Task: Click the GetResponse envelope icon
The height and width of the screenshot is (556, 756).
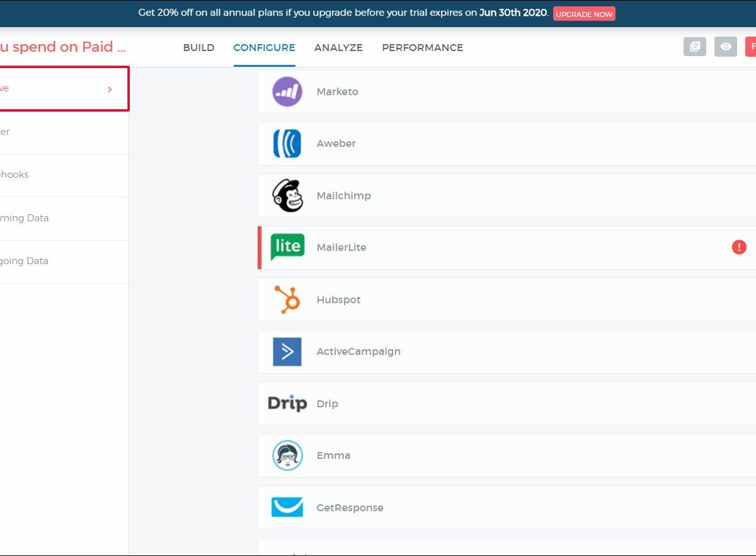Action: click(x=287, y=507)
